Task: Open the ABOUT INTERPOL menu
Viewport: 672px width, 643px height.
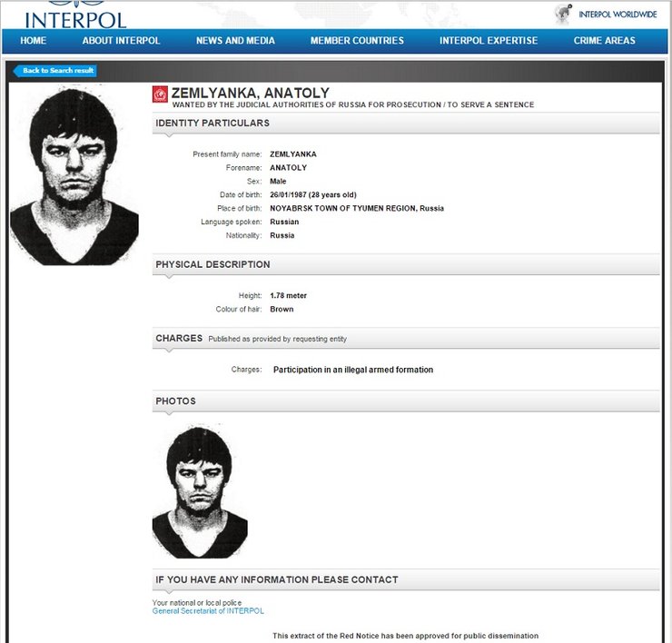Action: 121,41
